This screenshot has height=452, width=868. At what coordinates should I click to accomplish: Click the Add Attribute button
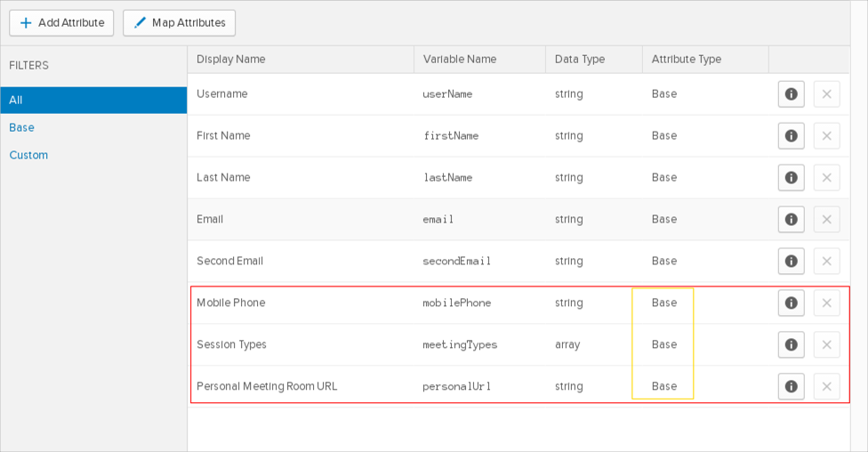(x=61, y=23)
